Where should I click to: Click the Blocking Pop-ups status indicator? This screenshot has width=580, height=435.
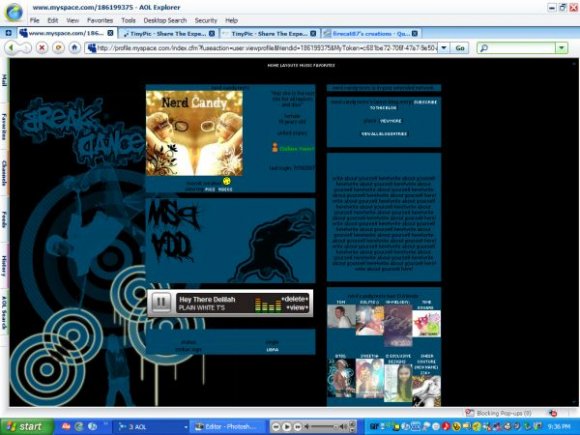[x=499, y=413]
